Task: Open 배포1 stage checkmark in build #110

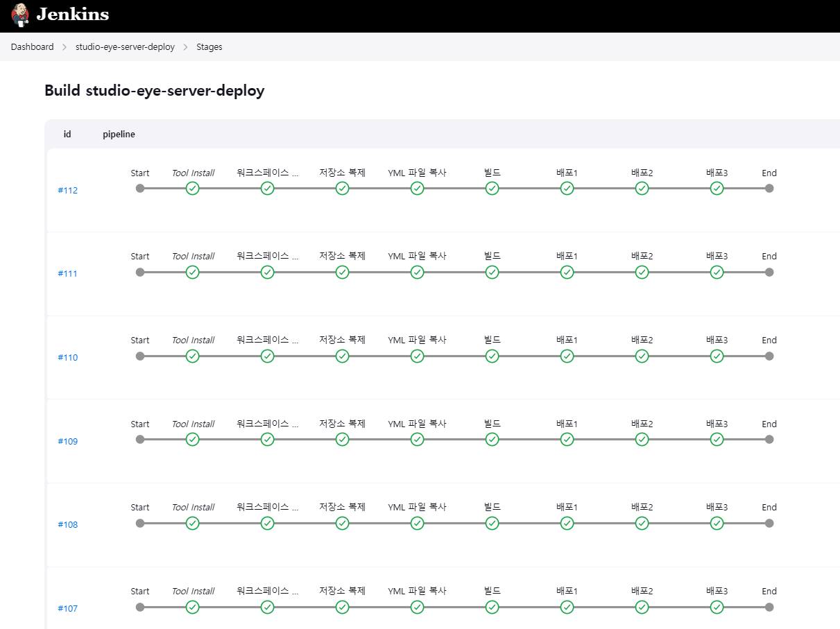Action: coord(567,356)
